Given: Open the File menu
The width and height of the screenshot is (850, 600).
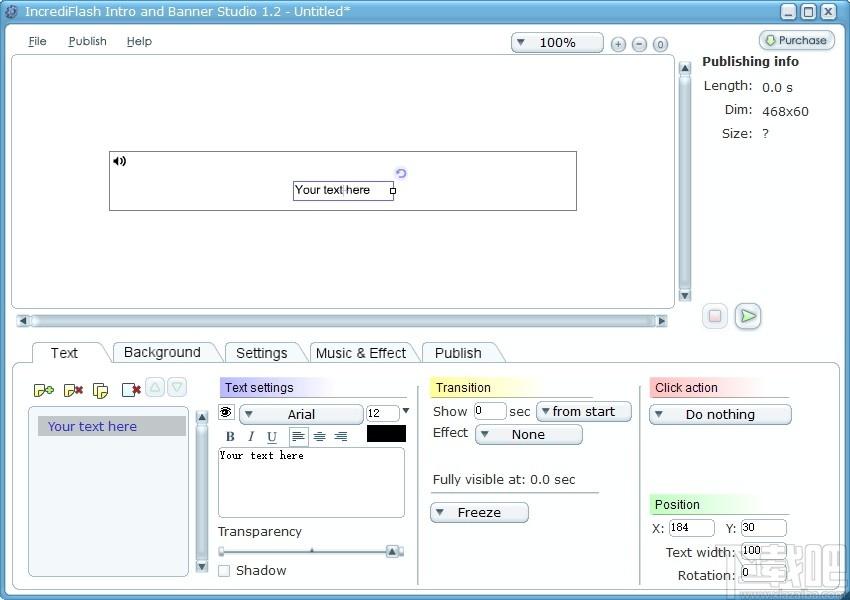Looking at the screenshot, I should click(37, 41).
